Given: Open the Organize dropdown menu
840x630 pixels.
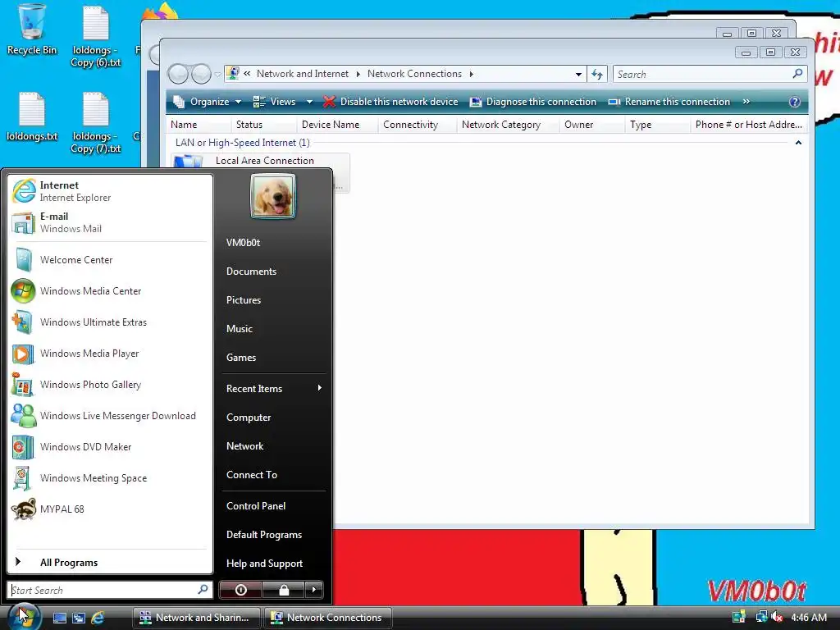Looking at the screenshot, I should [x=208, y=102].
